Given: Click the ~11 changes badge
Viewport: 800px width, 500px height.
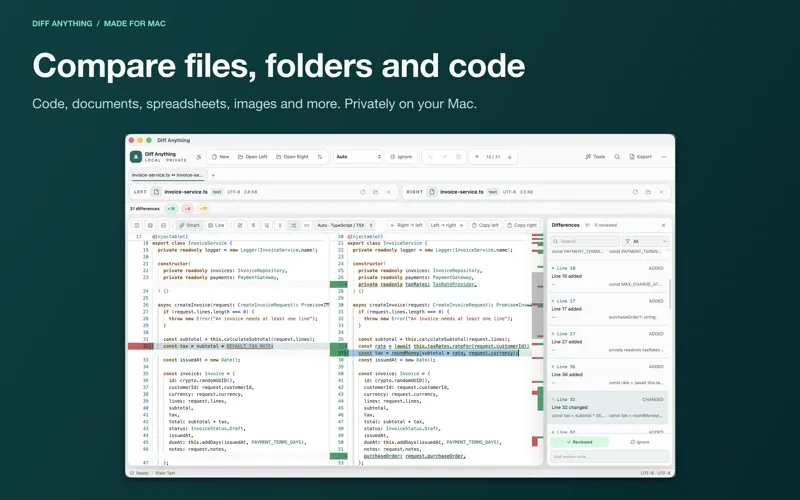Looking at the screenshot, I should tap(204, 209).
